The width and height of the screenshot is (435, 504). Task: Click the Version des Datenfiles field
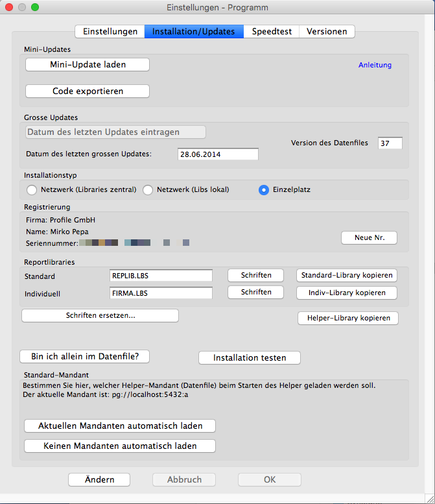coord(390,143)
